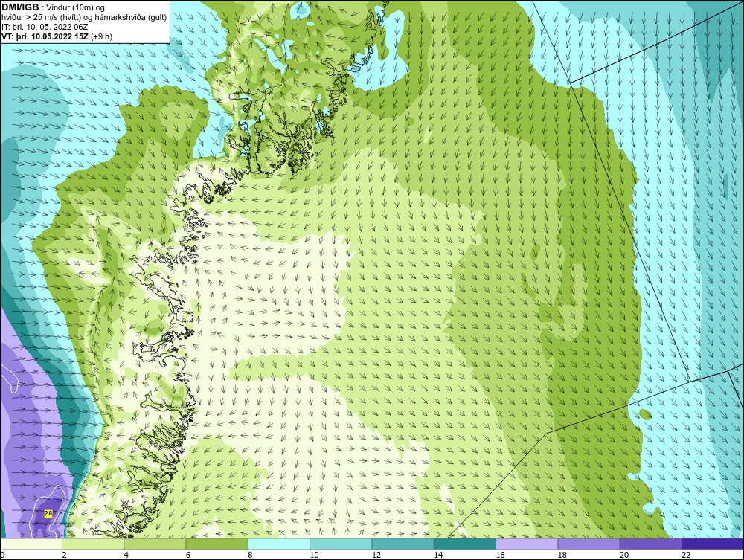Click the scale label 18

(x=562, y=556)
